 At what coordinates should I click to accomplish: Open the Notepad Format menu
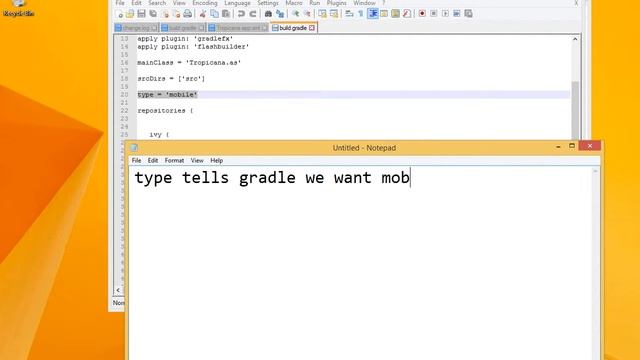pyautogui.click(x=174, y=160)
